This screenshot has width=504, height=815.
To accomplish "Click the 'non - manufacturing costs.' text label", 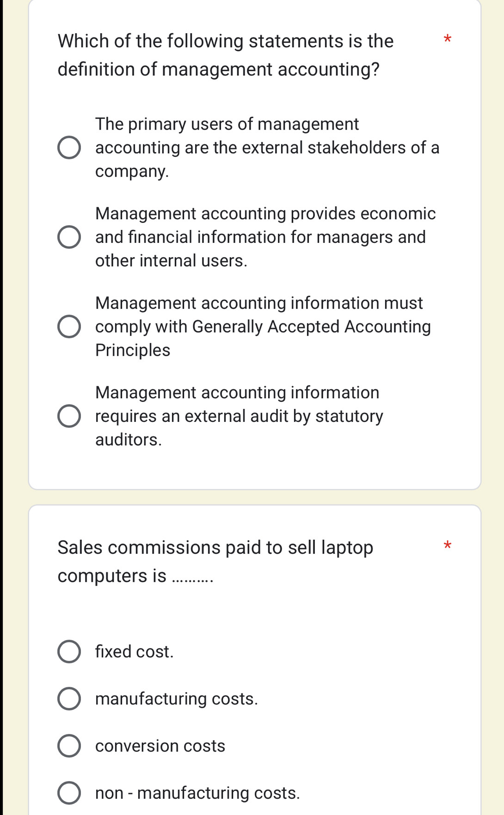I will (x=197, y=793).
